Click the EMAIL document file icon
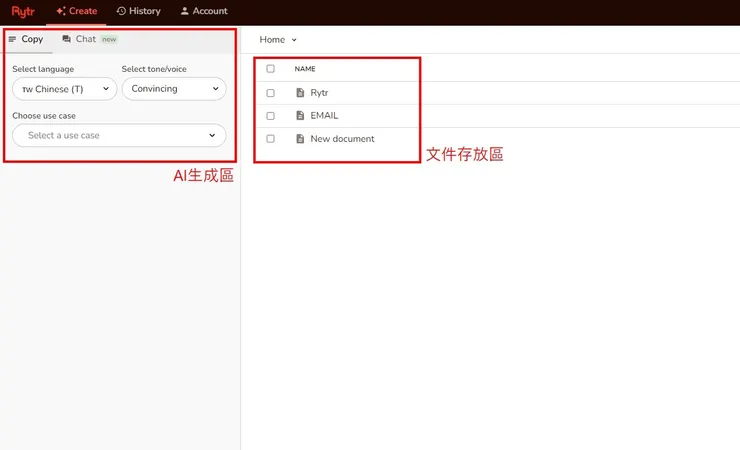This screenshot has height=450, width=740. click(300, 115)
